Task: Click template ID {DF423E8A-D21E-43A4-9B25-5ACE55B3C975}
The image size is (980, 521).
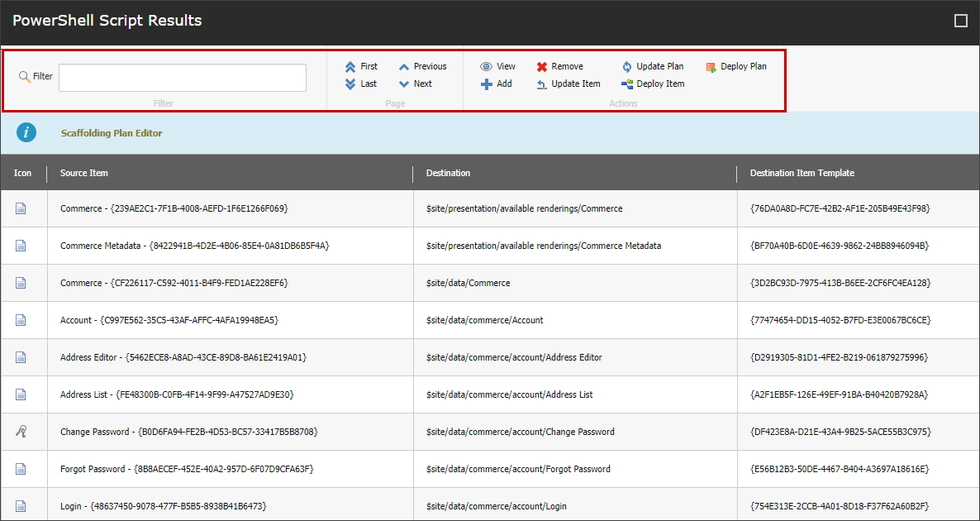Action: (x=840, y=432)
